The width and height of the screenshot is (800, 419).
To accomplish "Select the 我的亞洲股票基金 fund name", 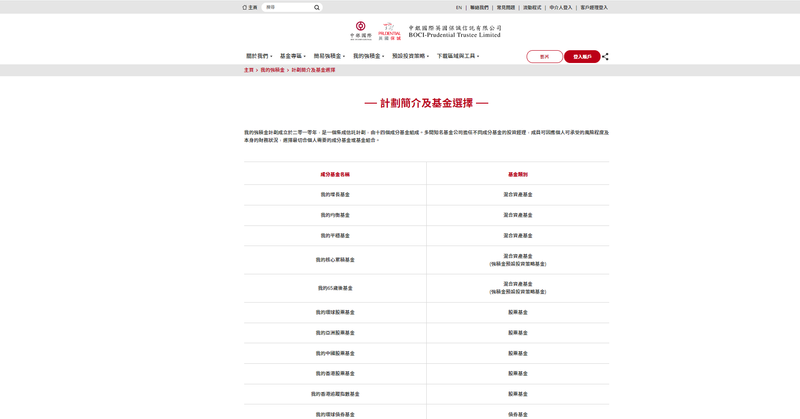I will tap(335, 333).
